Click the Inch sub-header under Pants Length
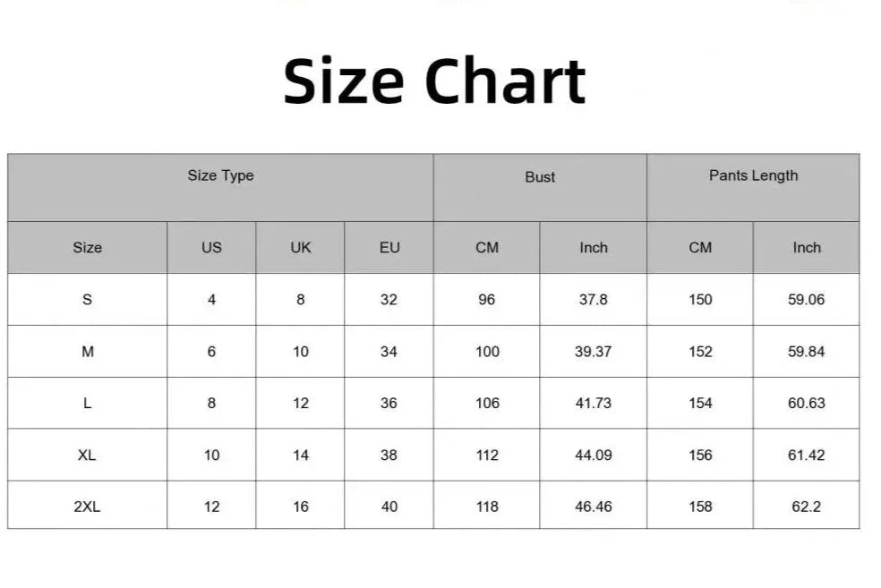Screen dimensions: 881x588 tap(806, 248)
